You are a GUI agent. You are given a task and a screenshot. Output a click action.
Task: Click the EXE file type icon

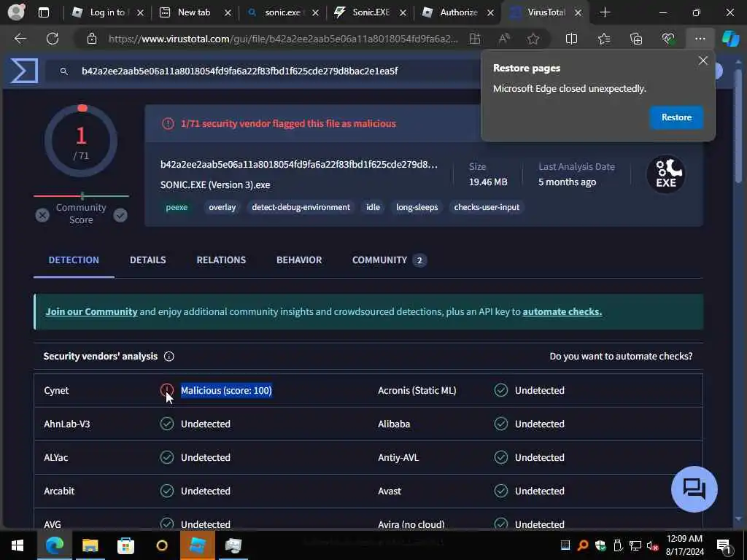pos(666,174)
